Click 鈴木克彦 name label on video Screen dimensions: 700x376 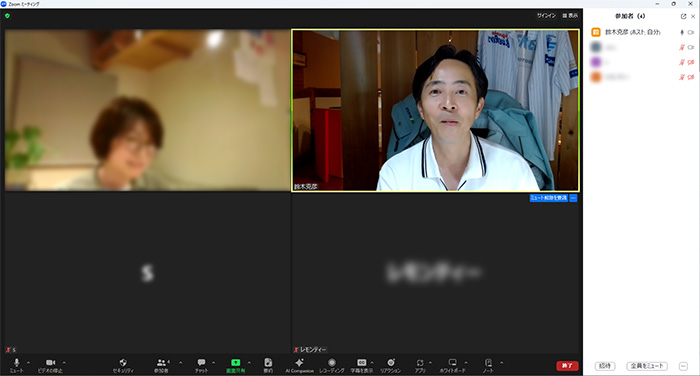(x=306, y=186)
